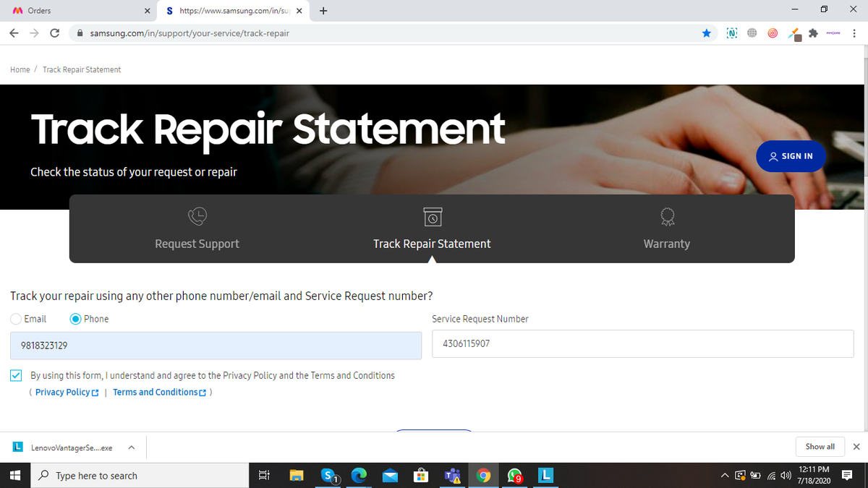868x488 pixels.
Task: Open a new browser tab
Action: (323, 11)
